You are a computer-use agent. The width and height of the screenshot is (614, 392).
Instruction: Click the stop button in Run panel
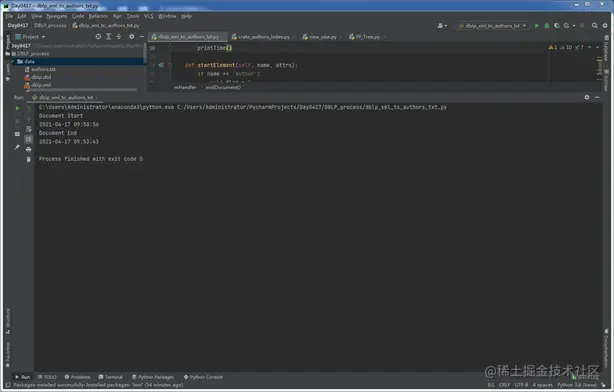click(17, 121)
